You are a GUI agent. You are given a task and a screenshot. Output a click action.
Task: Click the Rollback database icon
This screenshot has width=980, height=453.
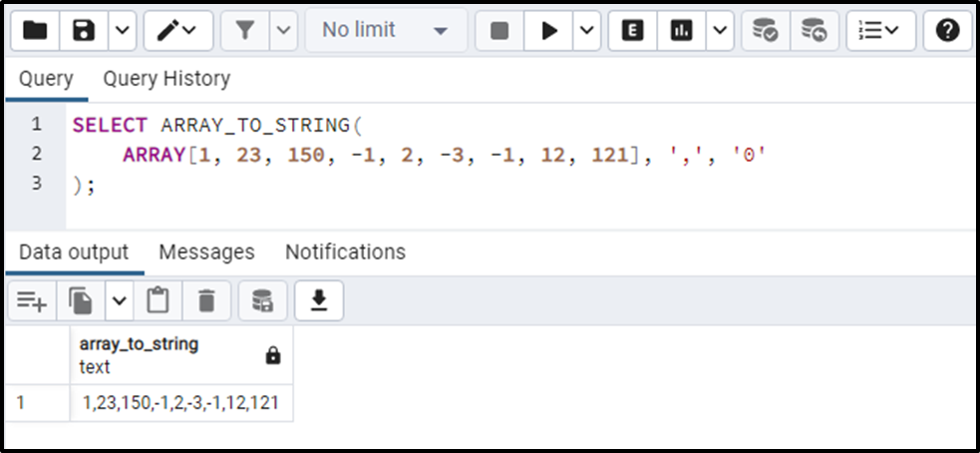click(x=815, y=30)
